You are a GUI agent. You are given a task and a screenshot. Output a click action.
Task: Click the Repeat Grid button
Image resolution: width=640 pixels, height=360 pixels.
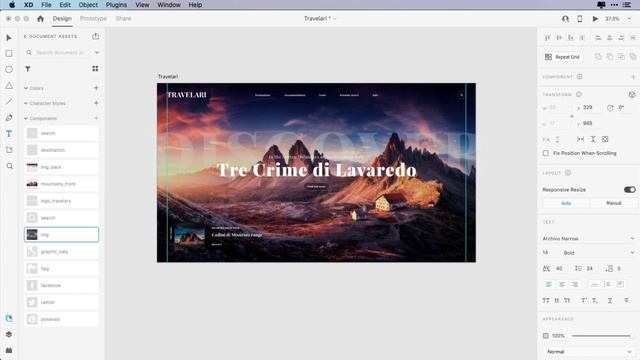click(x=562, y=57)
